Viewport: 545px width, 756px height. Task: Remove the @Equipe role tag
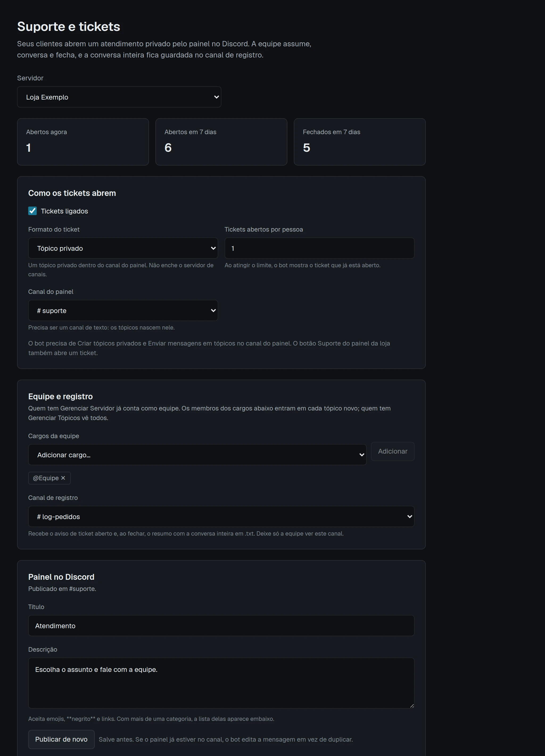pyautogui.click(x=63, y=478)
